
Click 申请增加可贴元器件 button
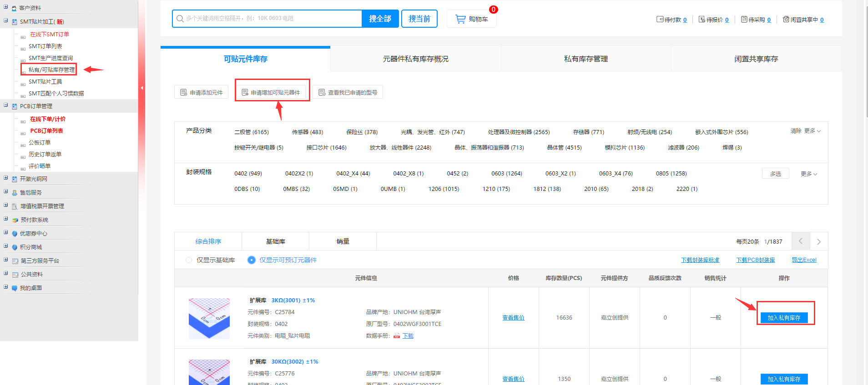(271, 92)
